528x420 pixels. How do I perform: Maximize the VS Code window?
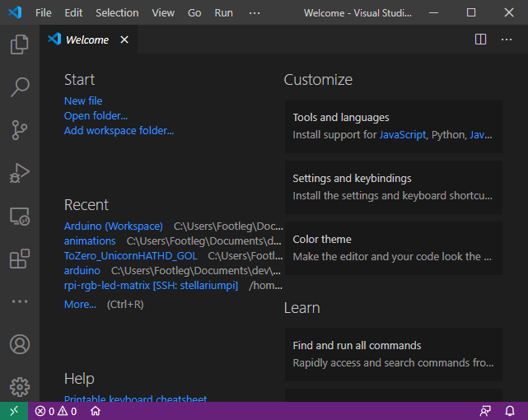471,13
